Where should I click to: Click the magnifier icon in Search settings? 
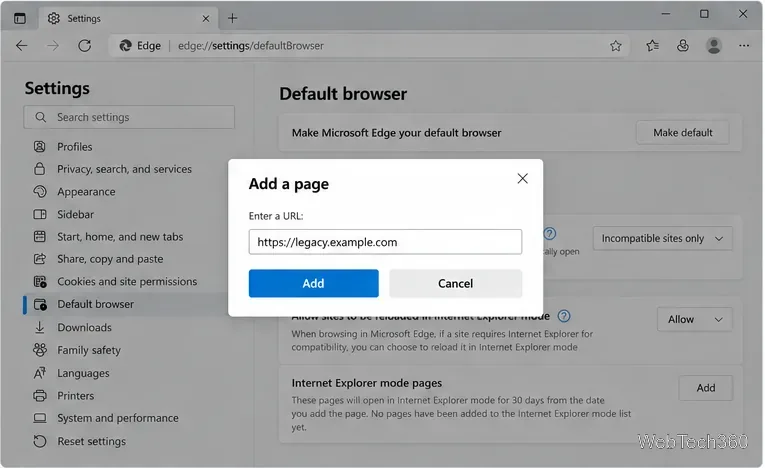coord(41,117)
